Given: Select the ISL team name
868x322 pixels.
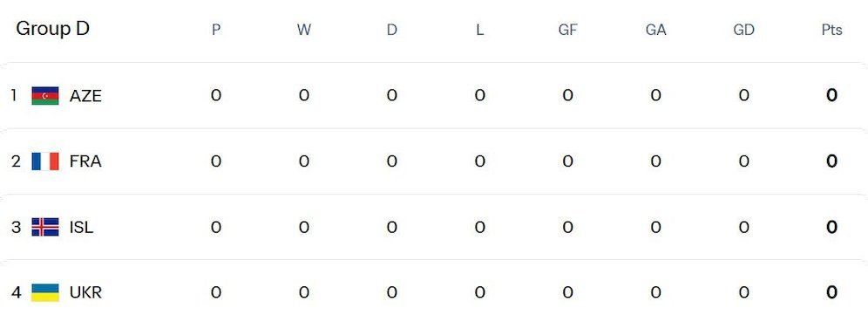Looking at the screenshot, I should pos(81,227).
